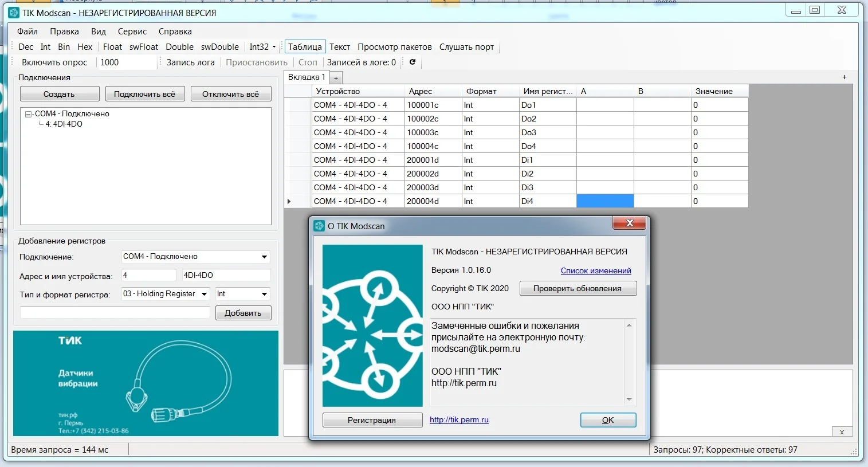Switch the display format to Hex
This screenshot has width=868, height=467.
tap(85, 47)
